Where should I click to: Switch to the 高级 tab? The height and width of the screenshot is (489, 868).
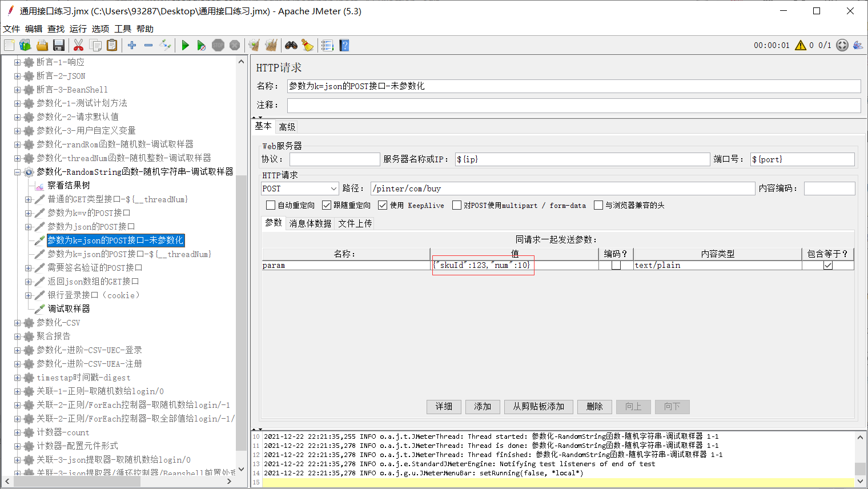point(287,127)
